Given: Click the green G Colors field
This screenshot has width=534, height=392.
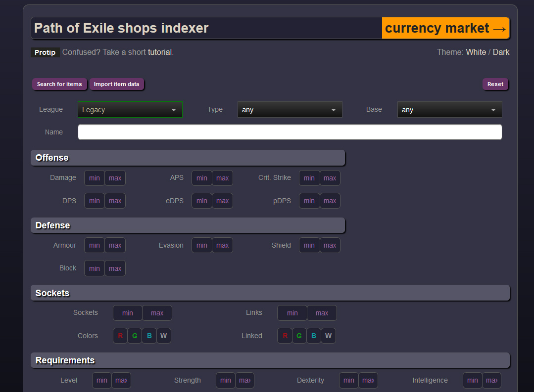Looking at the screenshot, I should pyautogui.click(x=135, y=336).
